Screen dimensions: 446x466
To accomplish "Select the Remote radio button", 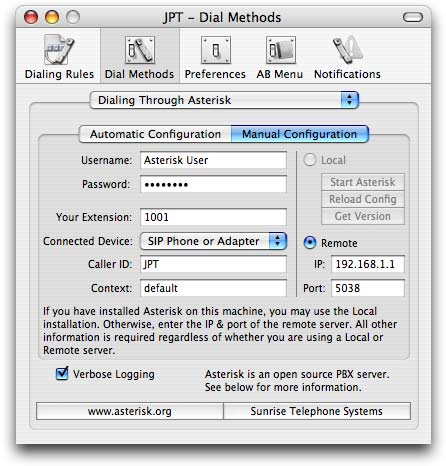I will point(310,243).
